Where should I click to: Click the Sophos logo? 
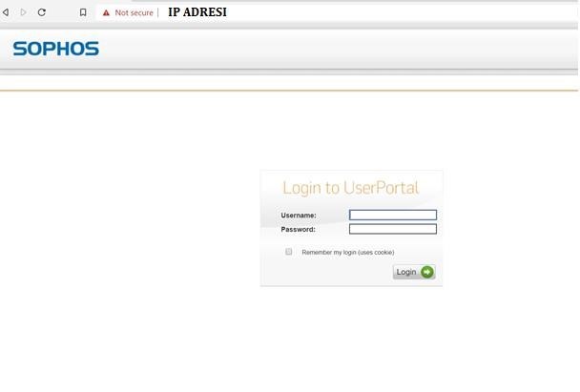coord(56,49)
